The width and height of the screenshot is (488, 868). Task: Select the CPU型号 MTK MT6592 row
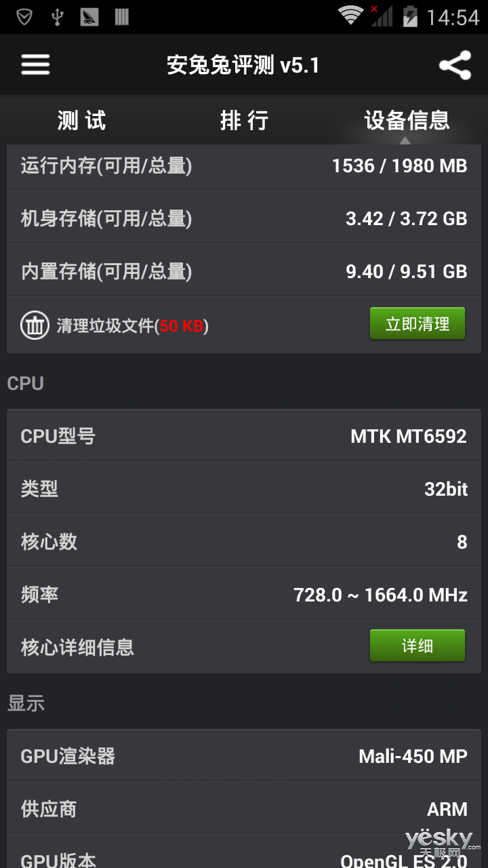pos(244,436)
